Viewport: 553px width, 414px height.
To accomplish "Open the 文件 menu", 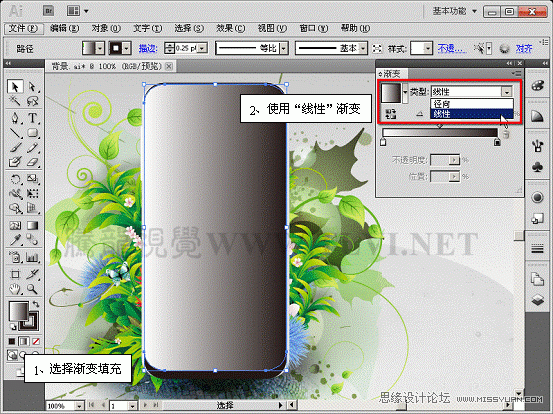I will click(x=23, y=28).
